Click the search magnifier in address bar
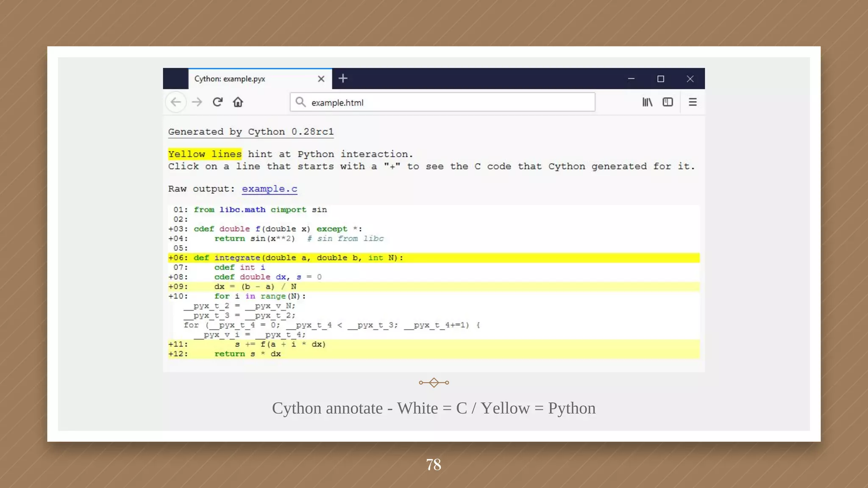Viewport: 868px width, 488px height. [300, 102]
